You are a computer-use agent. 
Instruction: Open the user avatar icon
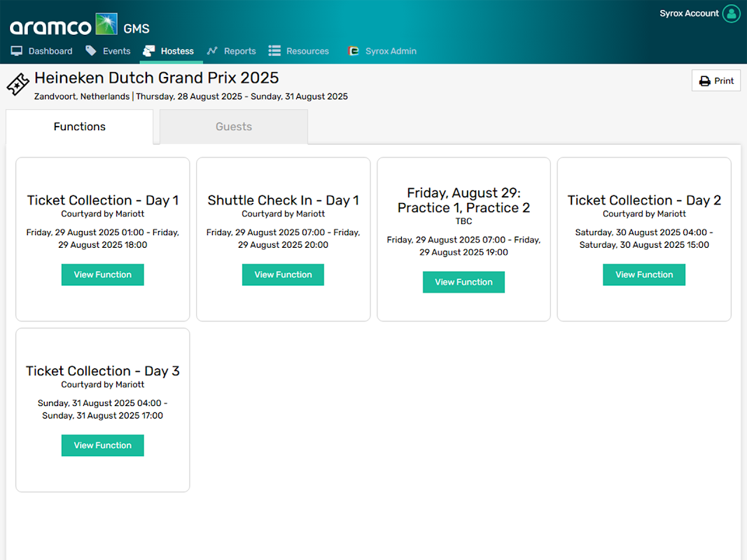(x=732, y=13)
